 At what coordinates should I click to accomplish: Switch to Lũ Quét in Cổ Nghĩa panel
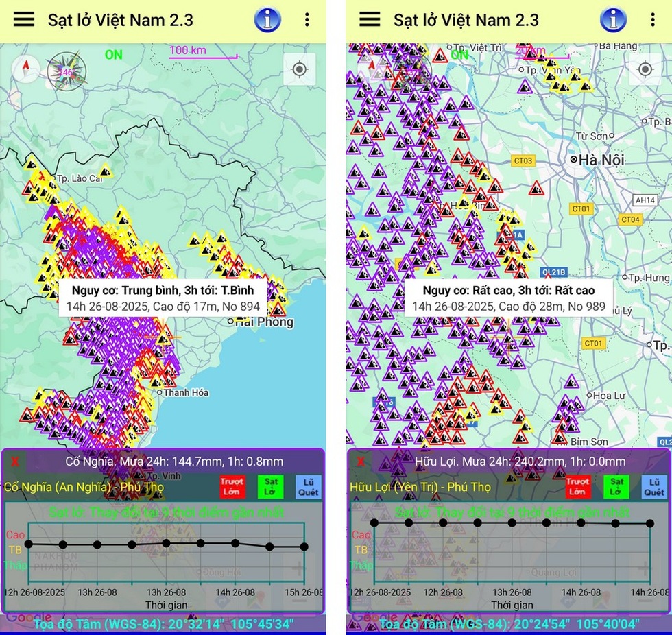(309, 486)
